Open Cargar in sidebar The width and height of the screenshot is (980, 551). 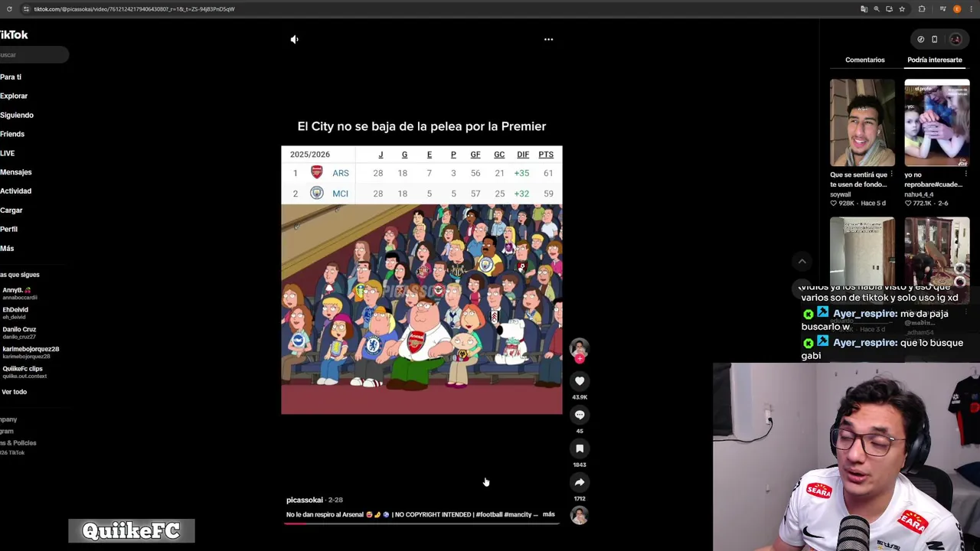[11, 210]
